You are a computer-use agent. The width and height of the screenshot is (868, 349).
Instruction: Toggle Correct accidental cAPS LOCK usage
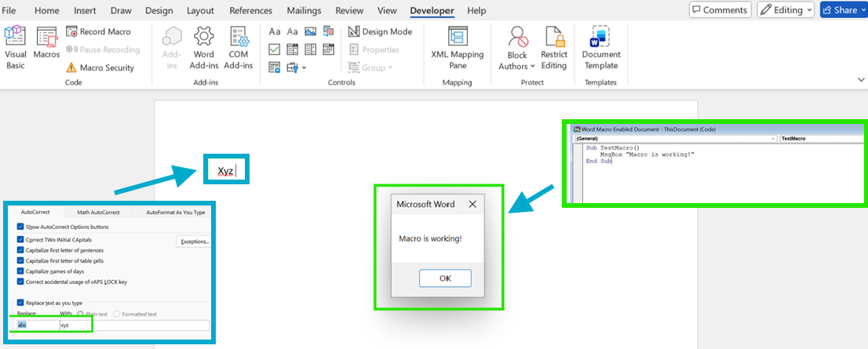coord(20,282)
